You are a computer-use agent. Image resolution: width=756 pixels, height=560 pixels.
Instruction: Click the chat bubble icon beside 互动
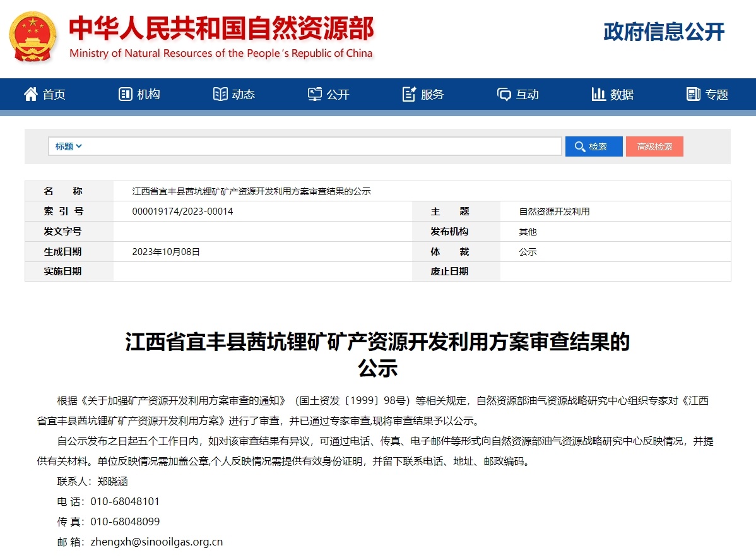point(504,94)
